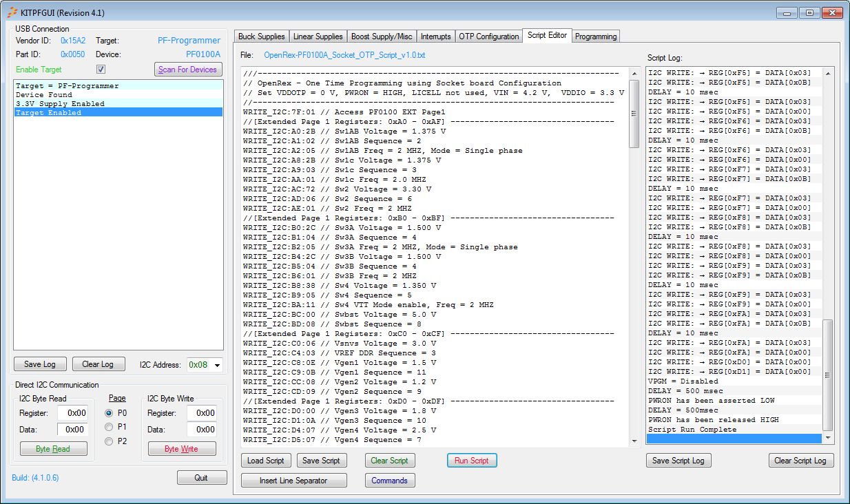The image size is (850, 504).
Task: Switch to the Linear Supplies tab
Action: 318,36
